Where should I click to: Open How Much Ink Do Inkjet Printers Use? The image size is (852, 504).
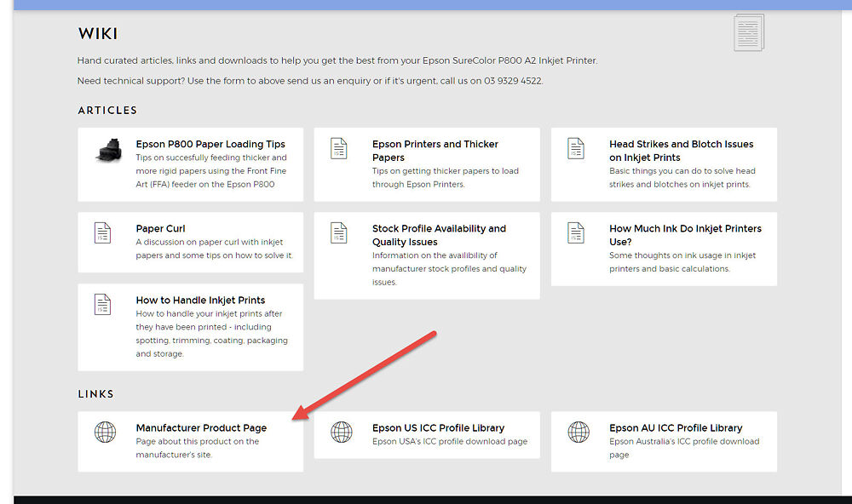point(685,235)
